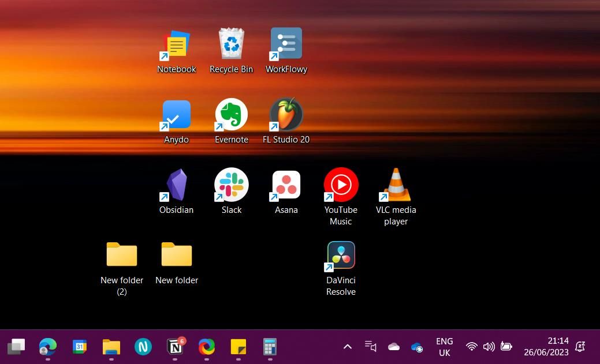
Task: Open the Start menu
Action: click(16, 347)
